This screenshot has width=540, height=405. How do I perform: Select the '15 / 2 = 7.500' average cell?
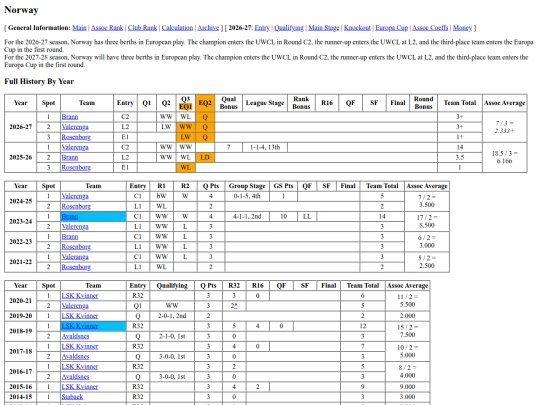407,331
